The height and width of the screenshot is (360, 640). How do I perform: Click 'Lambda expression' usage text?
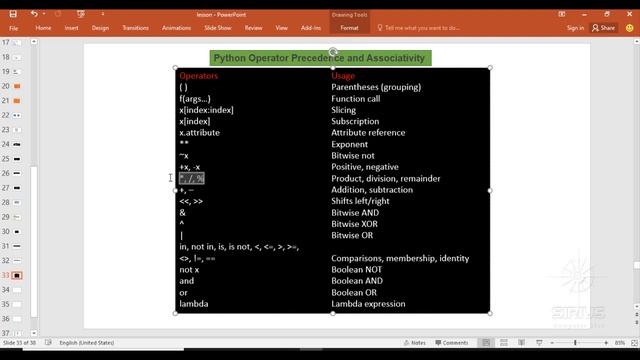click(x=368, y=304)
